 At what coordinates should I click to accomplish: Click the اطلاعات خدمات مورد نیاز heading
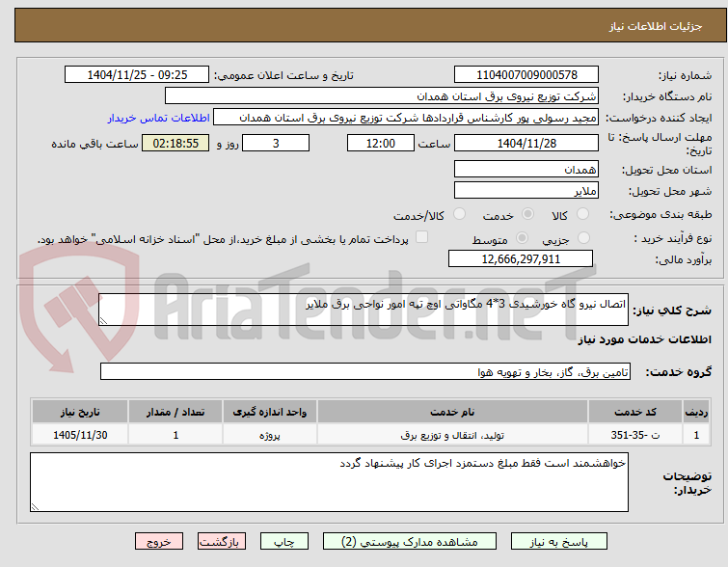(644, 340)
